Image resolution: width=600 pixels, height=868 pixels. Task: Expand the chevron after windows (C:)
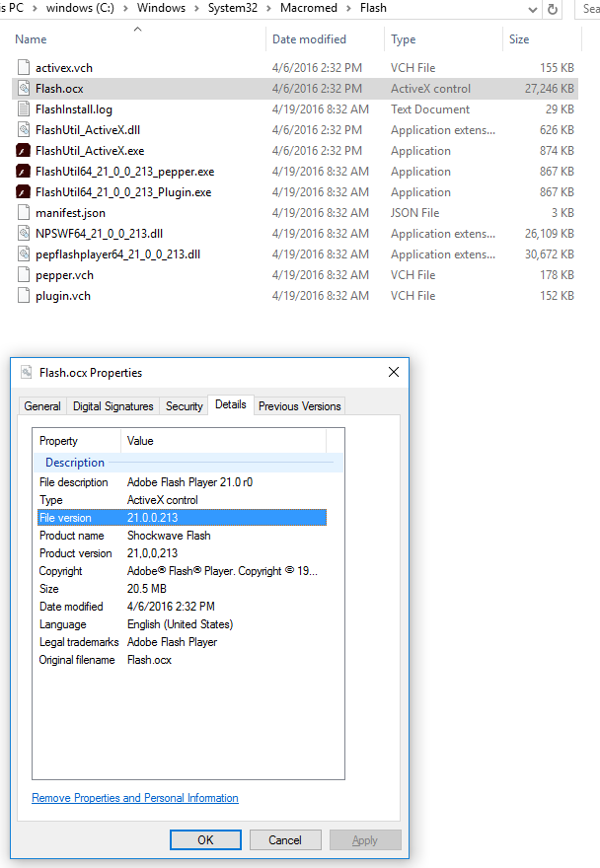[125, 8]
